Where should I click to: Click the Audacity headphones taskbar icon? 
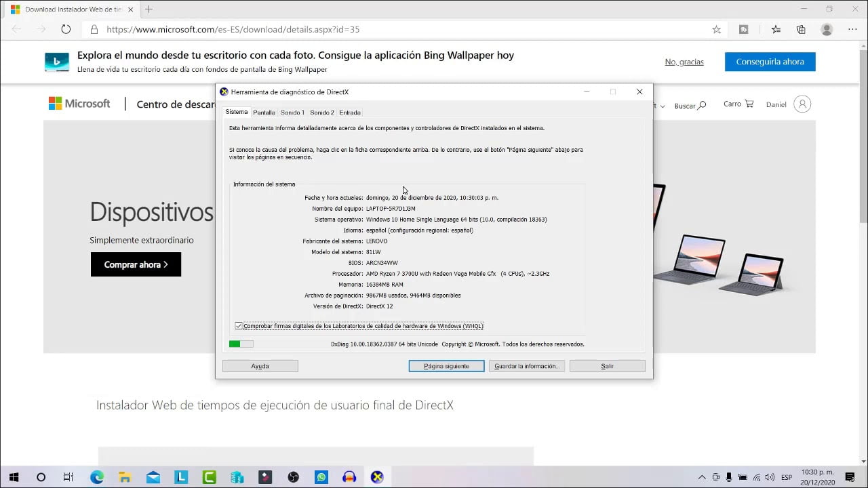[x=349, y=477]
